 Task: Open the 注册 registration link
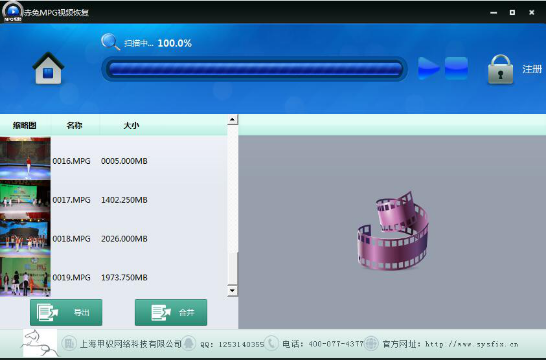point(532,69)
